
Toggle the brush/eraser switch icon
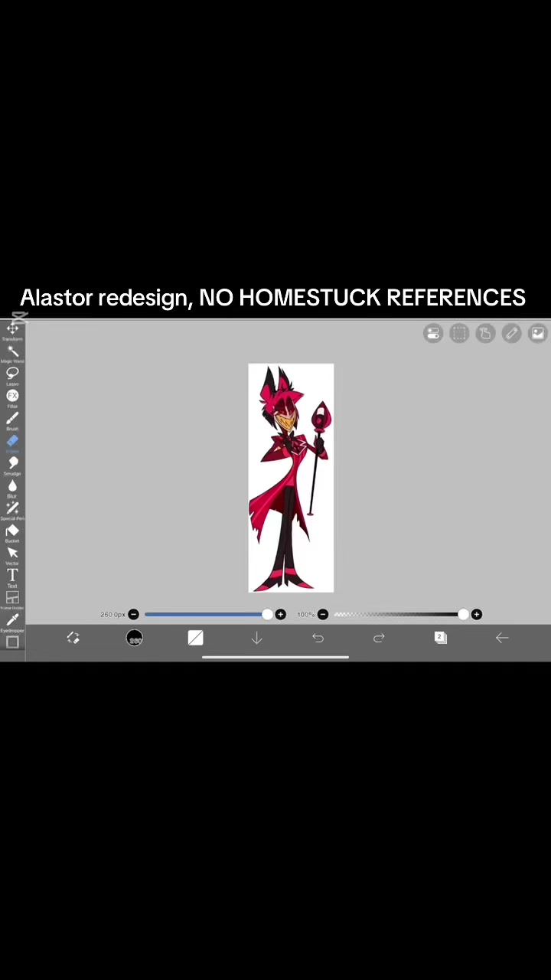coord(73,638)
